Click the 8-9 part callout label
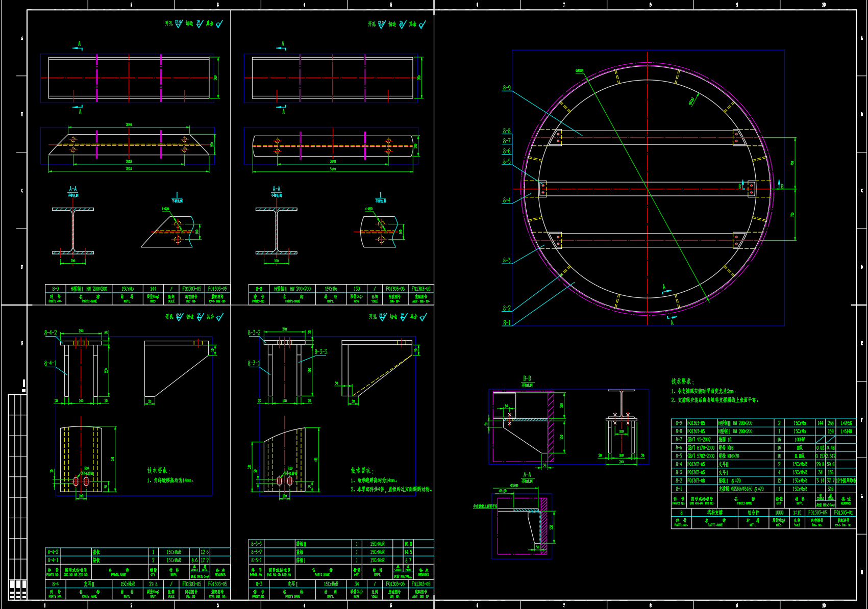Viewport: 868px width, 609px height. (x=506, y=88)
